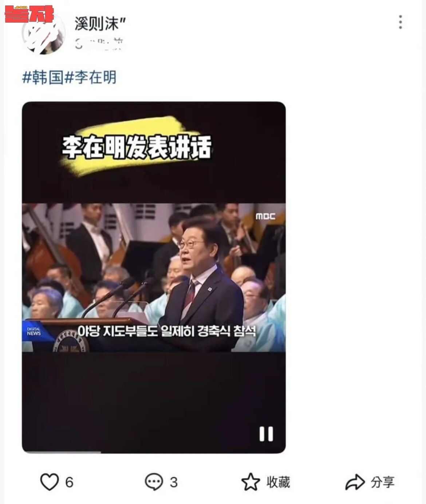Click the red watermark logo in corner
Viewport: 426px width, 504px height.
point(29,14)
